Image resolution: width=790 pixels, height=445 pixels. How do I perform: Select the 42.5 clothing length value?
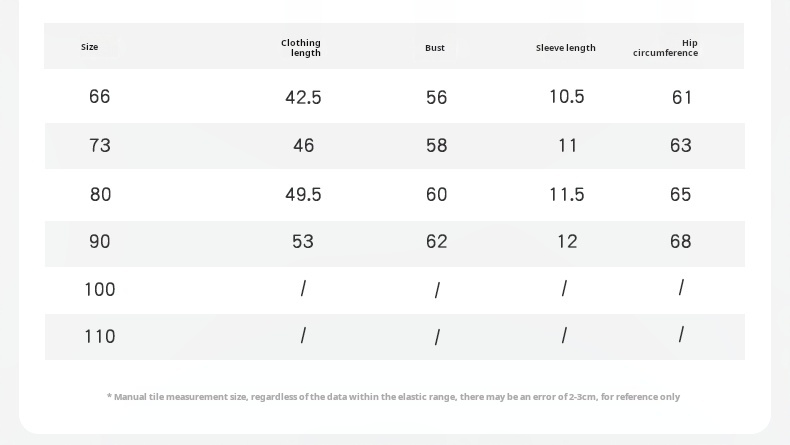pos(303,98)
